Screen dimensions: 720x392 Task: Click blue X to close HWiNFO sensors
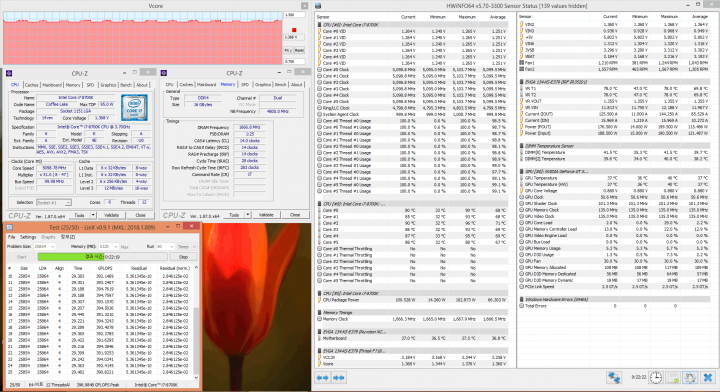point(708,377)
